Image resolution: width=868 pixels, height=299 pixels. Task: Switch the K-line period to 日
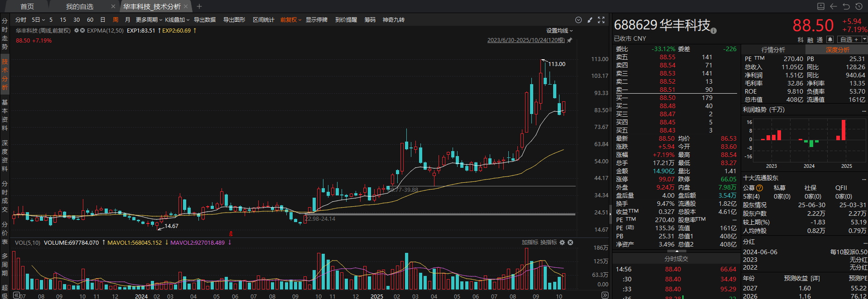coord(103,20)
